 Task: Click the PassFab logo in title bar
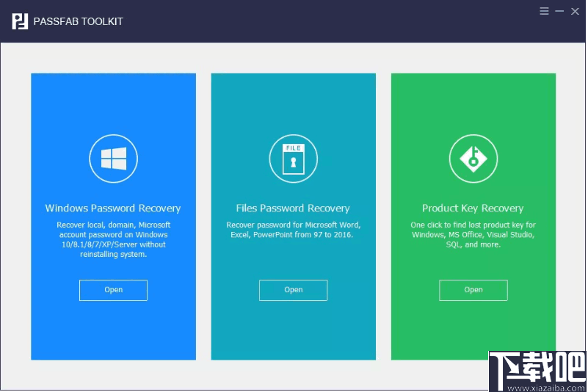[20, 21]
